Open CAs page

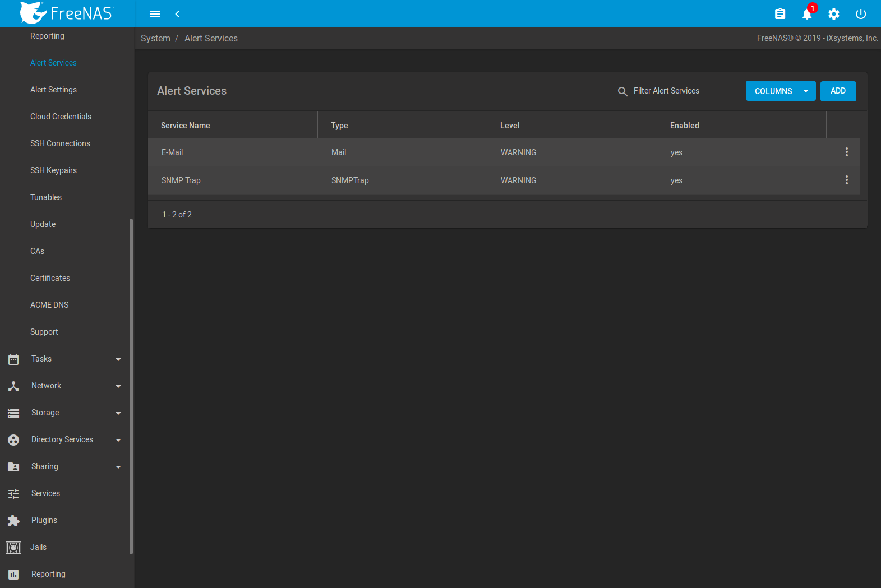pos(37,251)
